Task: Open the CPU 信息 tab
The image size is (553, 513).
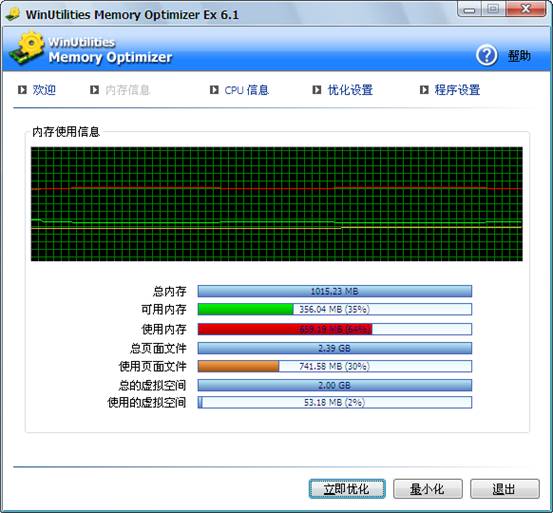Action: pos(247,90)
